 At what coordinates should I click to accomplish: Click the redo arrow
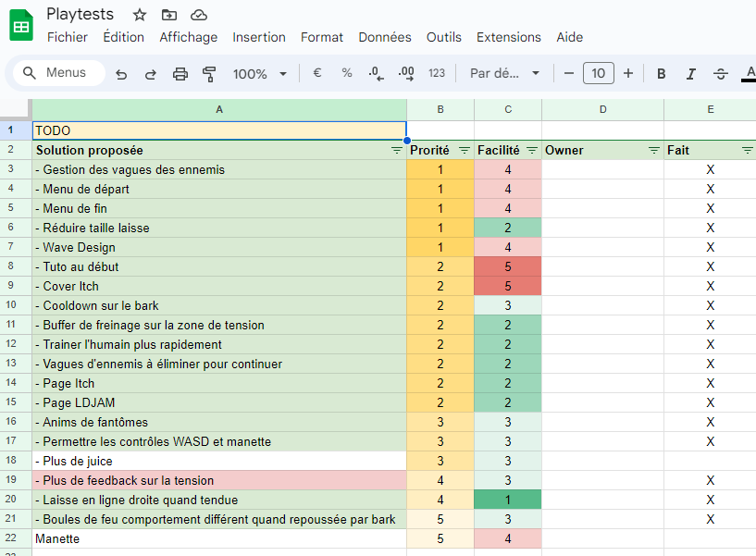tap(151, 74)
